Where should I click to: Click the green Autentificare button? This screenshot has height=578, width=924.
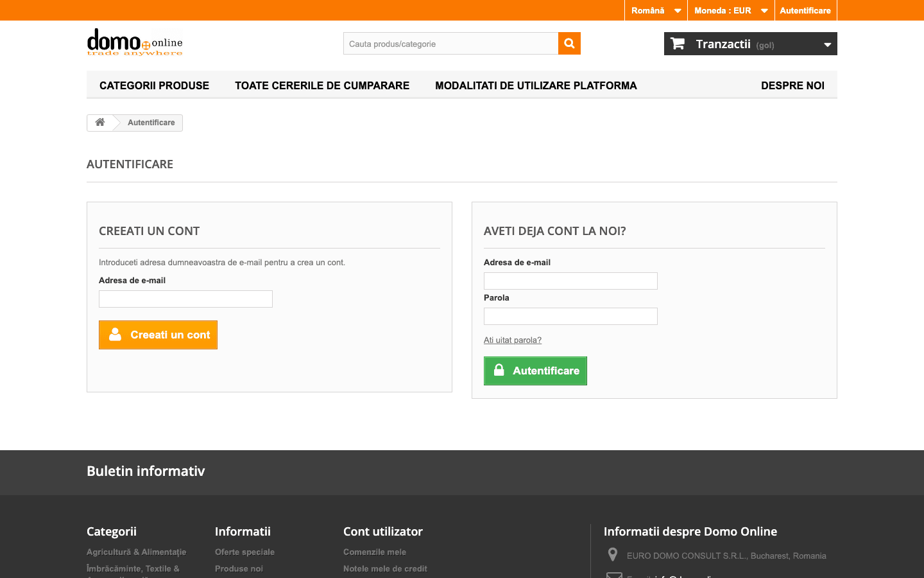click(535, 371)
